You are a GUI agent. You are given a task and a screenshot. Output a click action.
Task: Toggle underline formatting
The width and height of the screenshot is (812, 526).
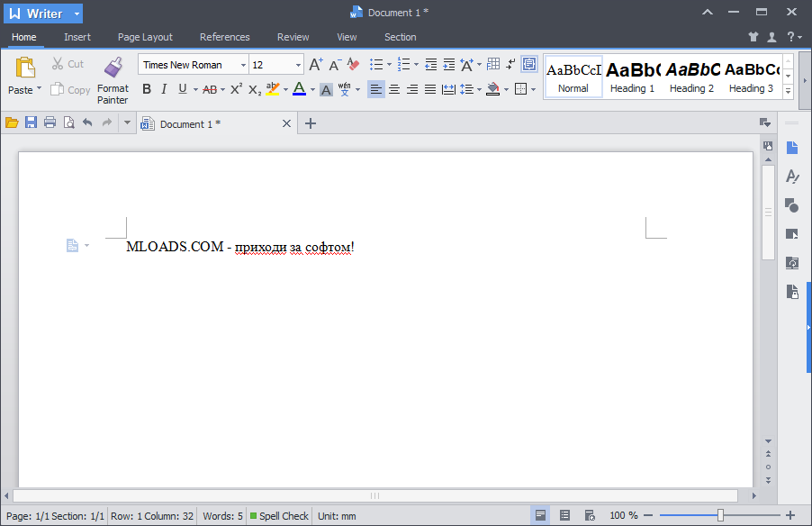[182, 89]
